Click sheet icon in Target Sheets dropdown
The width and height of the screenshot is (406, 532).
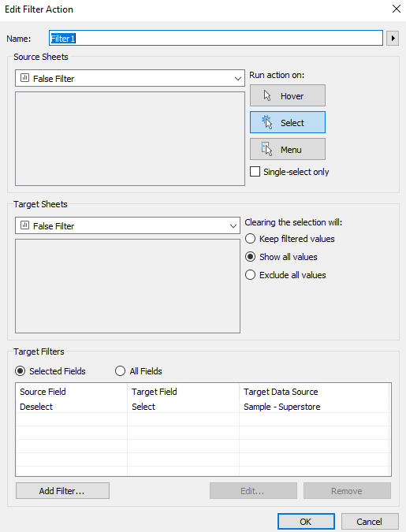click(24, 225)
